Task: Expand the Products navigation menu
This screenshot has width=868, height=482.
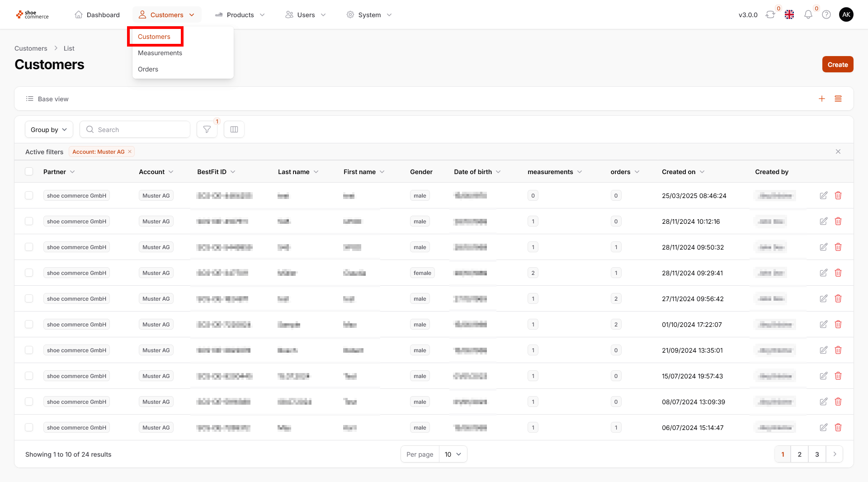Action: 240,15
